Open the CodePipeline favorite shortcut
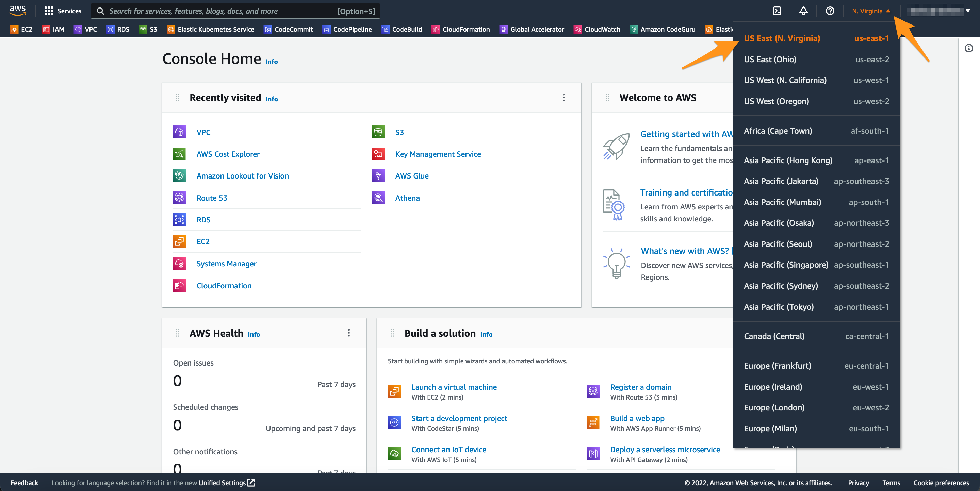Image resolution: width=980 pixels, height=491 pixels. [x=347, y=29]
